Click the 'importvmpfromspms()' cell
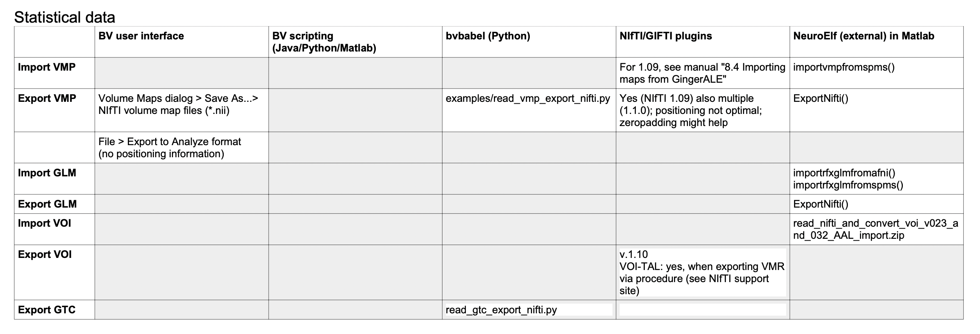 876,73
